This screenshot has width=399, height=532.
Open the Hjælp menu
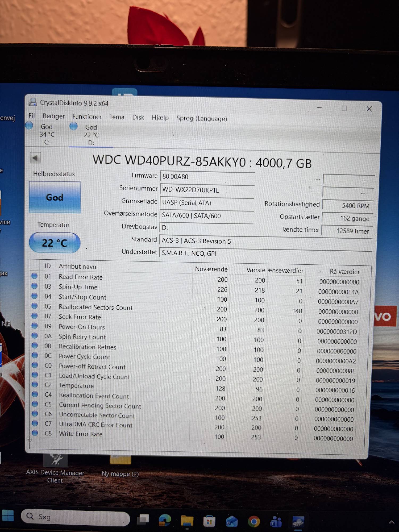point(160,118)
